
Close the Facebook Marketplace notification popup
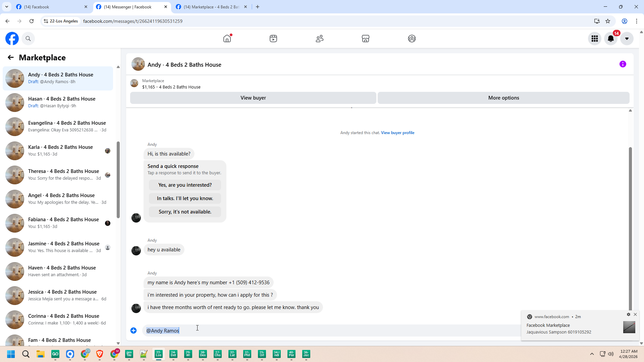(635, 314)
